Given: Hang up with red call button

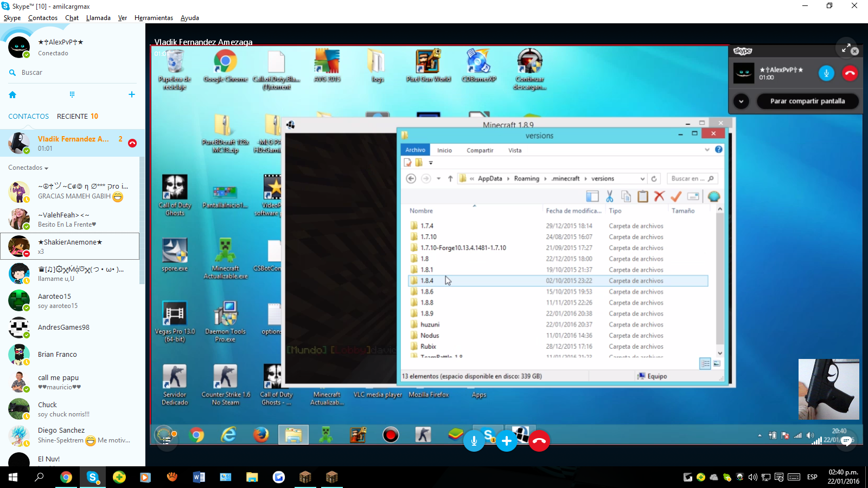Looking at the screenshot, I should point(539,441).
